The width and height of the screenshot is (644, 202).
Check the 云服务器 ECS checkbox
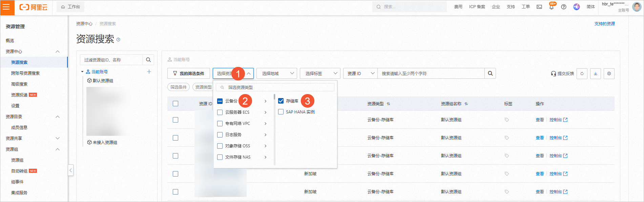tap(220, 112)
